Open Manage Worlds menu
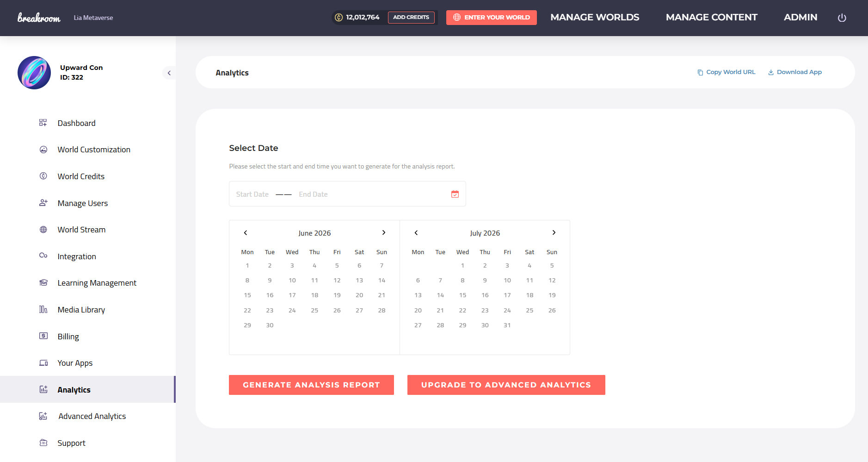Image resolution: width=868 pixels, height=462 pixels. coord(595,17)
